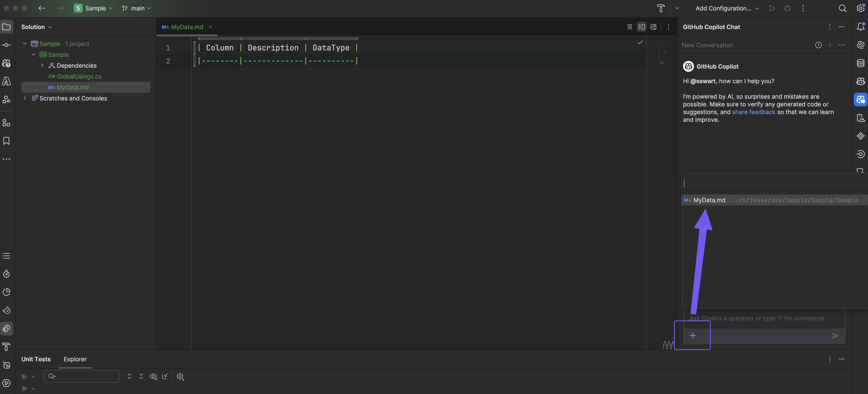Open the Database tool window icon
Screen dimensions: 868x394
(860, 63)
